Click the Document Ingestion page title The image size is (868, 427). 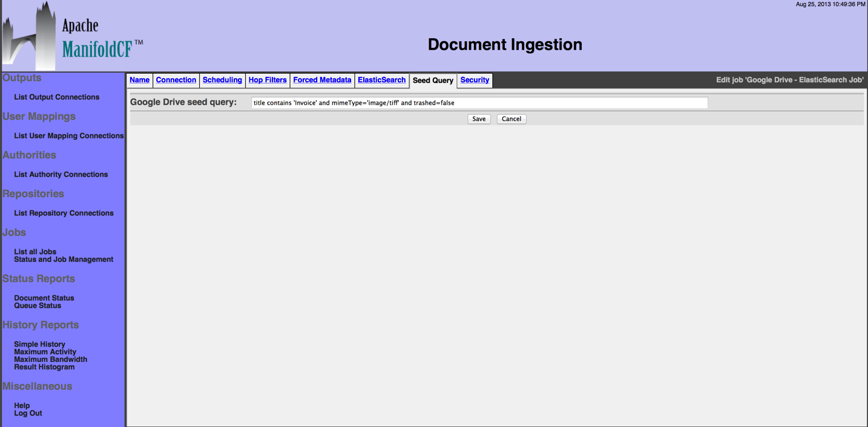505,45
